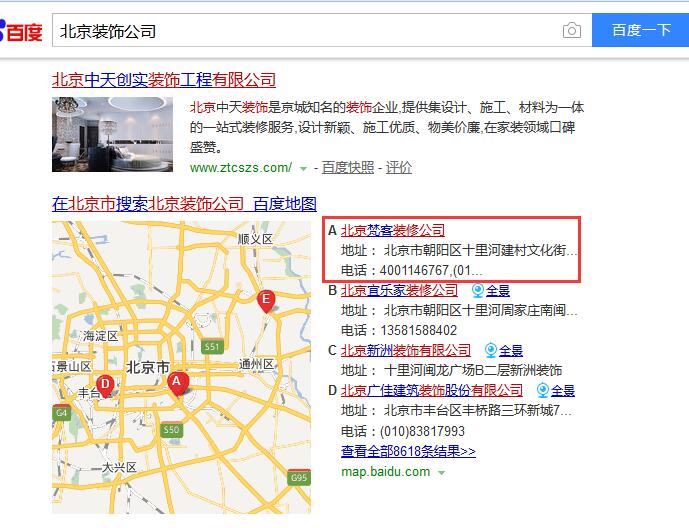Image resolution: width=689 pixels, height=528 pixels.
Task: Click phone number (010)83817993
Action: 422,431
